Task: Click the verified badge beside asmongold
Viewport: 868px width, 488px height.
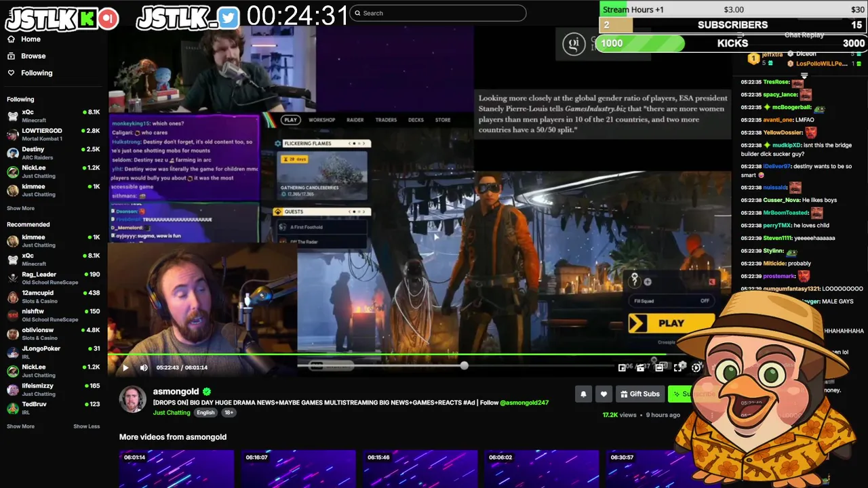Action: point(207,392)
